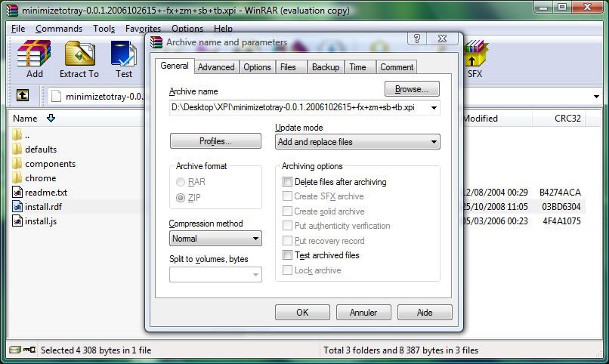Click CRC value B4274ACA
This screenshot has height=364, width=609.
tap(560, 192)
